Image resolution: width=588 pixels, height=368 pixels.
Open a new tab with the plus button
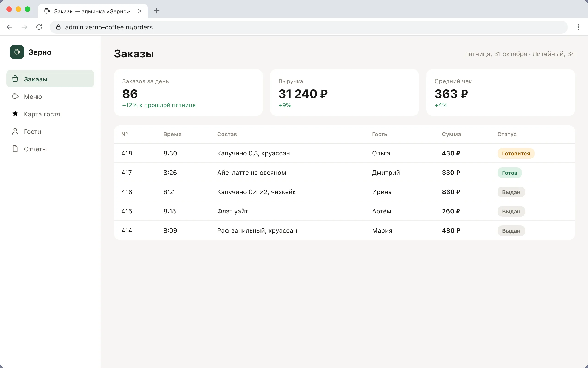(x=157, y=11)
